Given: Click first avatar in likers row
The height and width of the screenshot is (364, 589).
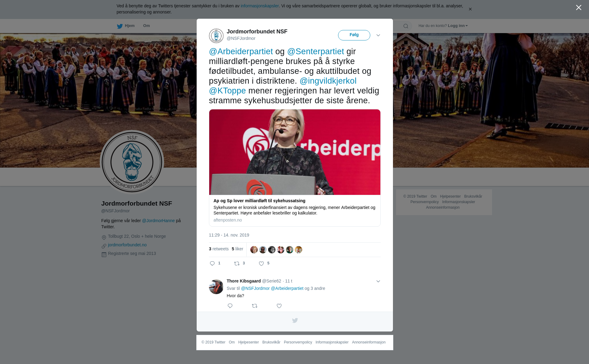Looking at the screenshot, I should (x=254, y=250).
